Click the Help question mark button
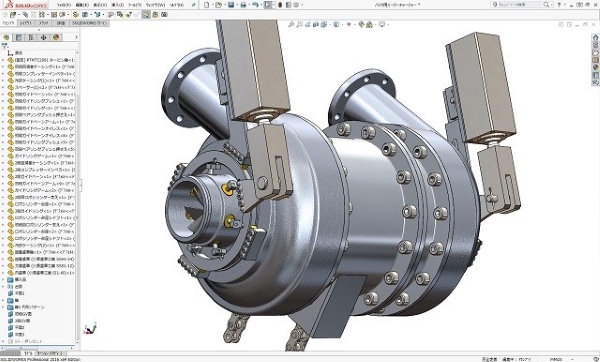 559,5
